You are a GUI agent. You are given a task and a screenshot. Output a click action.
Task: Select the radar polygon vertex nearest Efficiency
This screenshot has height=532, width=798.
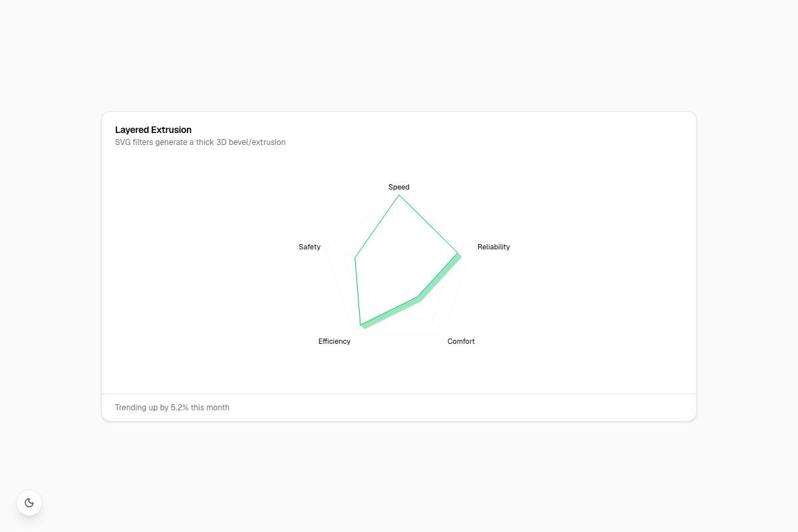[x=360, y=324]
